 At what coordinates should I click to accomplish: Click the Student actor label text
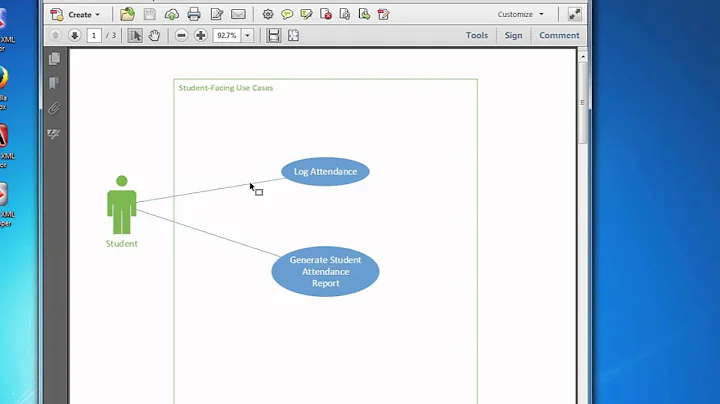tap(122, 244)
